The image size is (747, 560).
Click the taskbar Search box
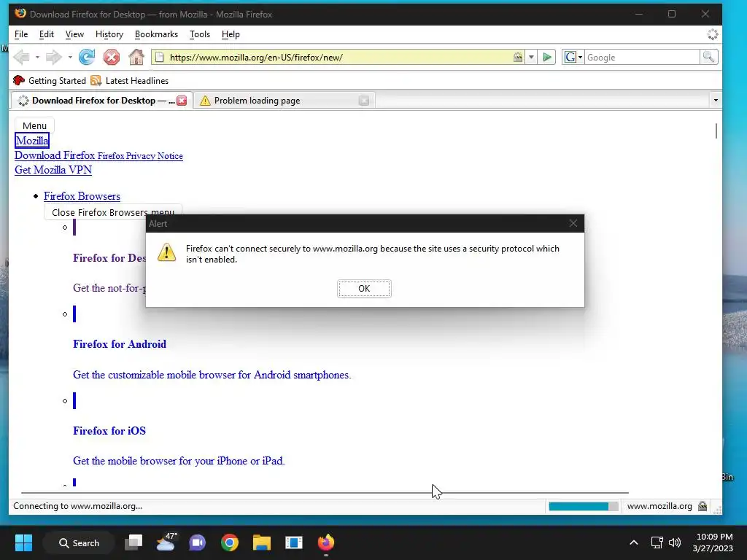(79, 542)
